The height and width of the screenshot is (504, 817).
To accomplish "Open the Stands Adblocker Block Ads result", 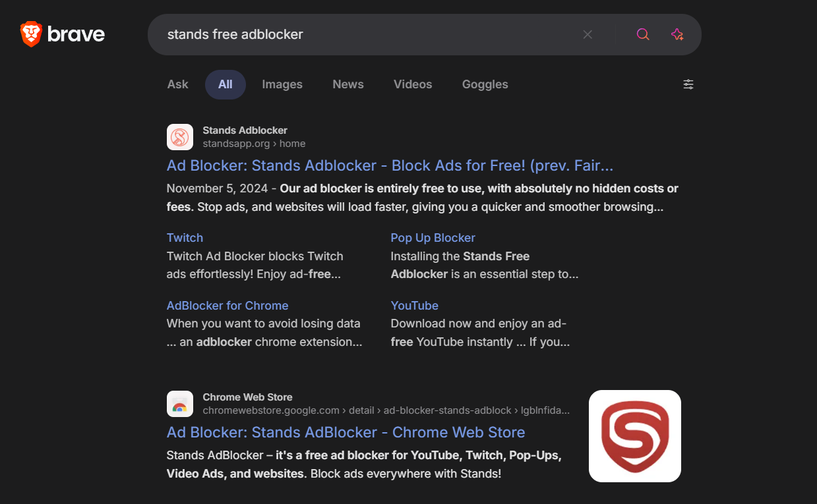I will tap(390, 165).
